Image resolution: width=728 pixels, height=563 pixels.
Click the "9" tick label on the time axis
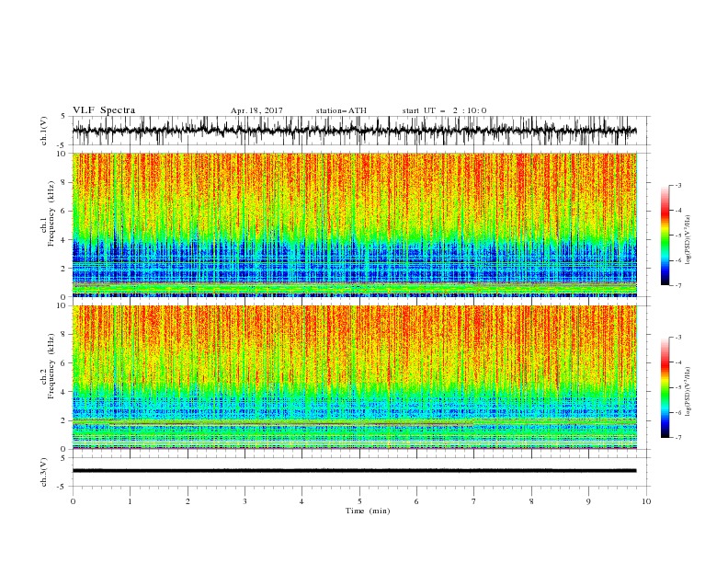pos(588,501)
